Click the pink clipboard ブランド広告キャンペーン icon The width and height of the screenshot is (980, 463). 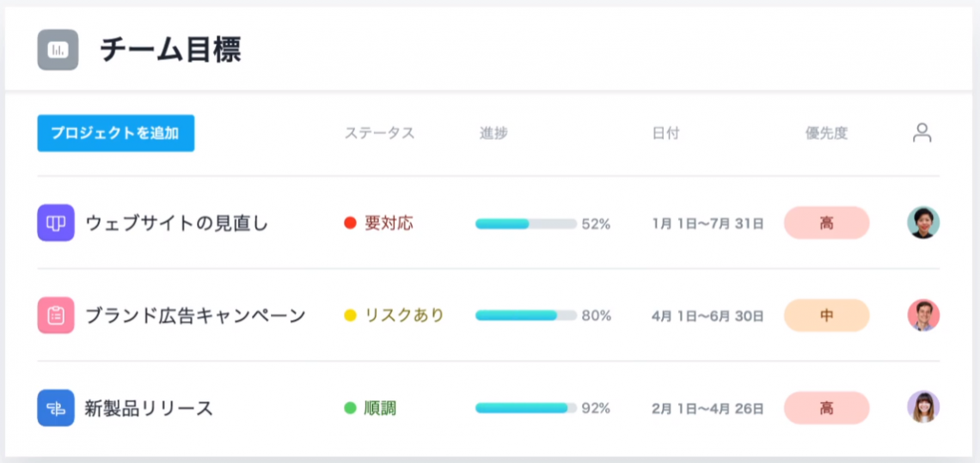click(x=56, y=315)
